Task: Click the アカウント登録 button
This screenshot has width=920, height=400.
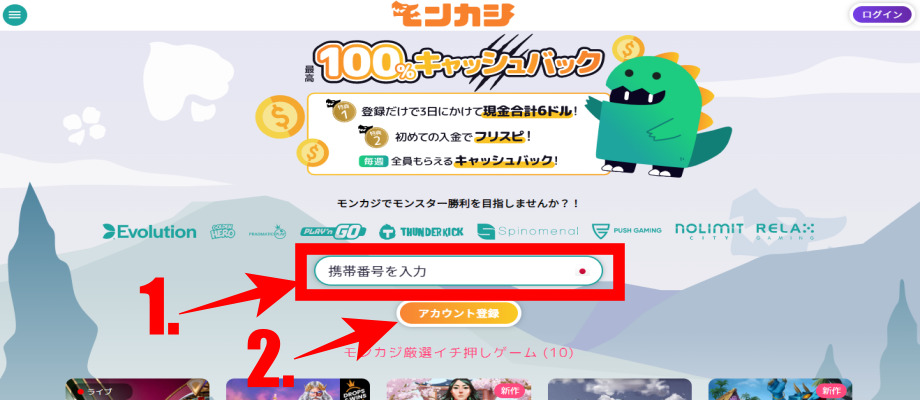Action: pos(459,313)
